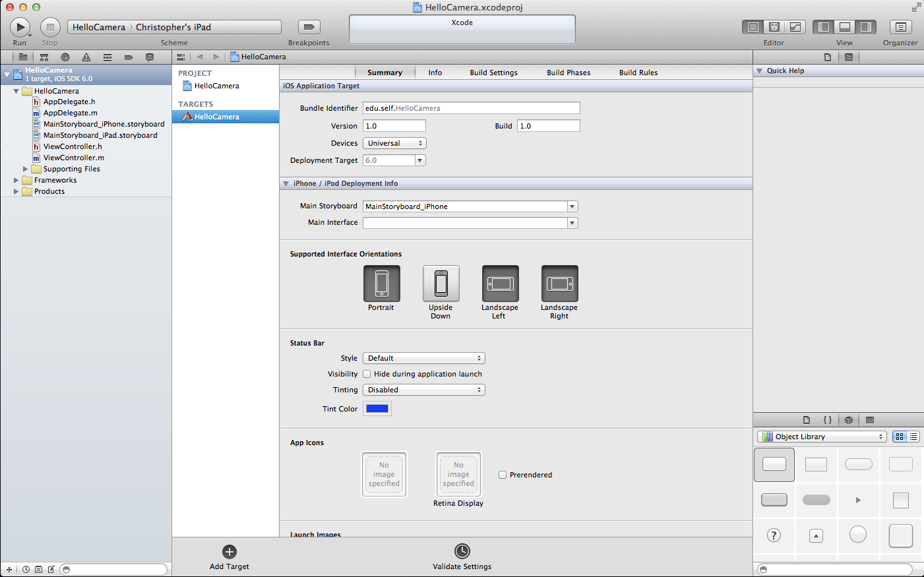Select the Standard editor icon

(x=753, y=27)
